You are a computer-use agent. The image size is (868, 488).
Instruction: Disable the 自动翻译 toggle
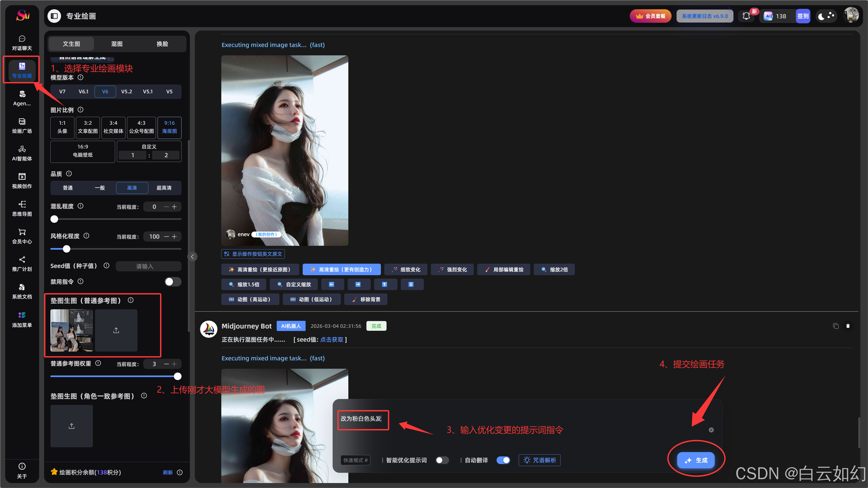point(503,460)
